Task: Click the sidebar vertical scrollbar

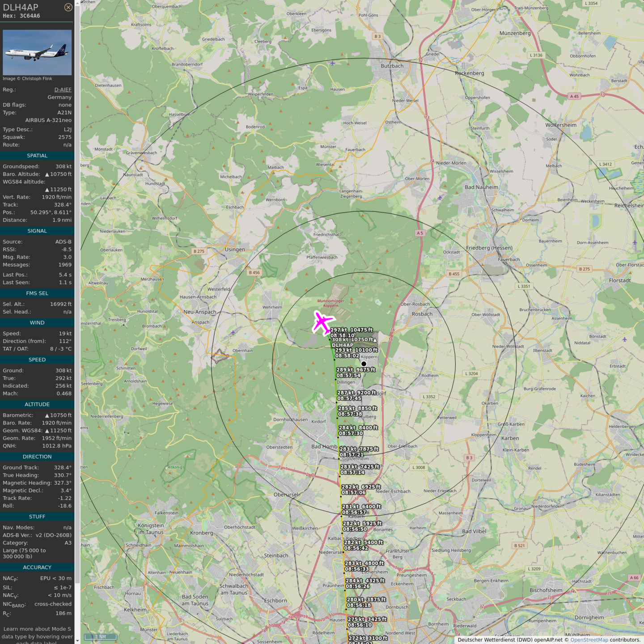Action: tap(77, 291)
